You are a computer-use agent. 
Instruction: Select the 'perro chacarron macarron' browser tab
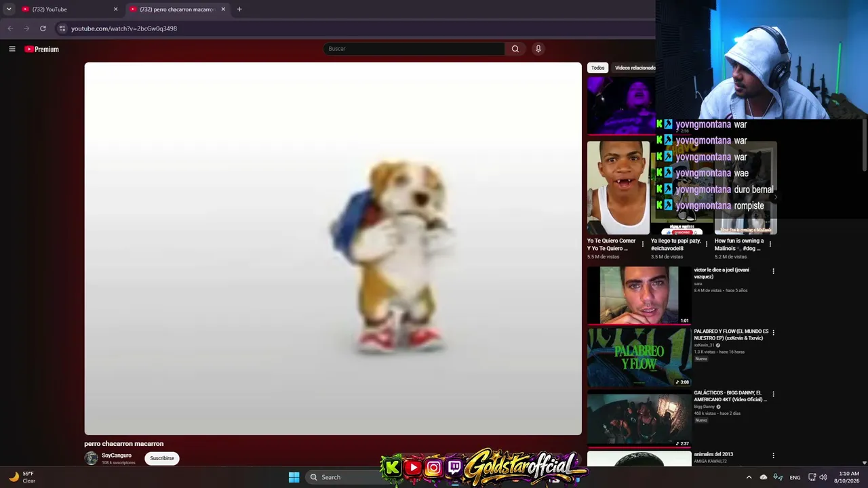[x=178, y=9]
